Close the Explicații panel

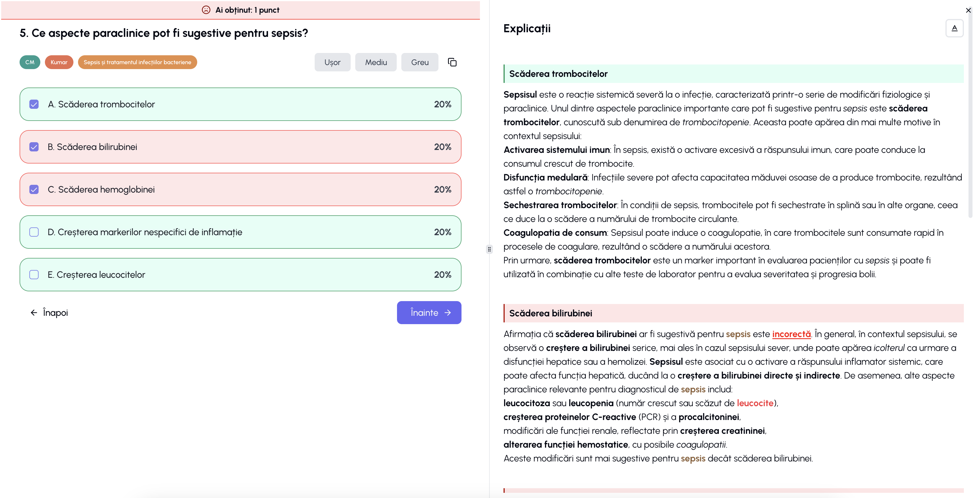pyautogui.click(x=968, y=10)
